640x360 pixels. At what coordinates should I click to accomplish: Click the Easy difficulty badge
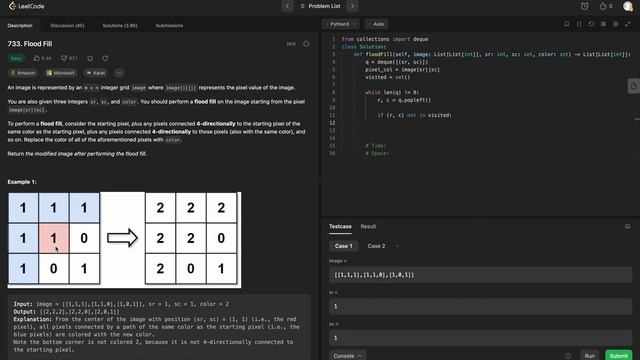click(16, 58)
